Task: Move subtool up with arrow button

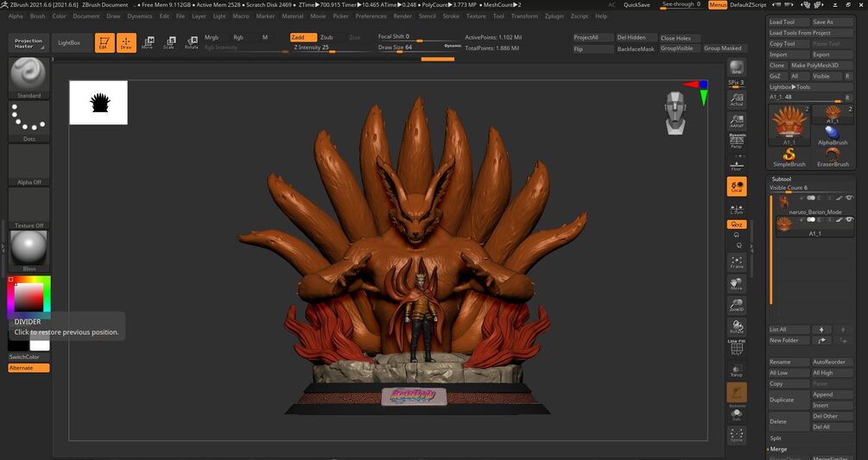Action: coord(821,330)
